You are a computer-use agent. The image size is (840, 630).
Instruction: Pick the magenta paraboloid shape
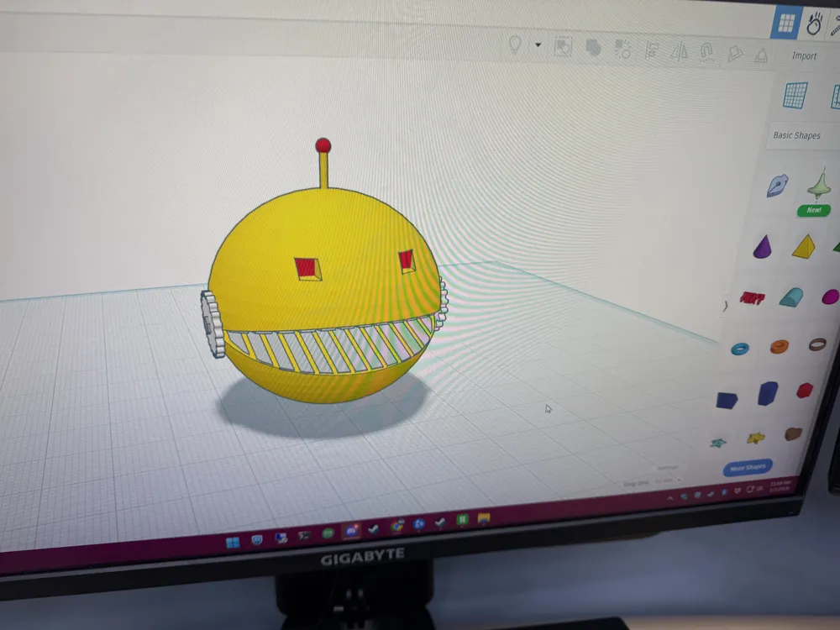(x=831, y=297)
